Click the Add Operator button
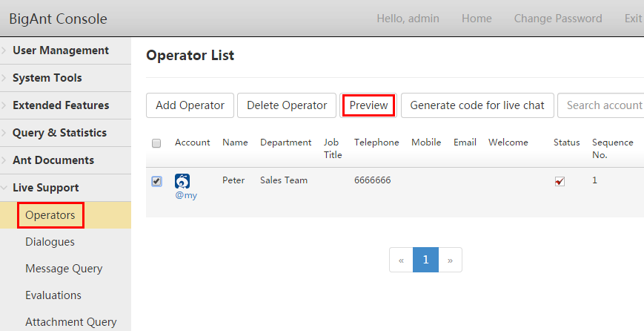Screen dimensions: 644x331 (190, 105)
